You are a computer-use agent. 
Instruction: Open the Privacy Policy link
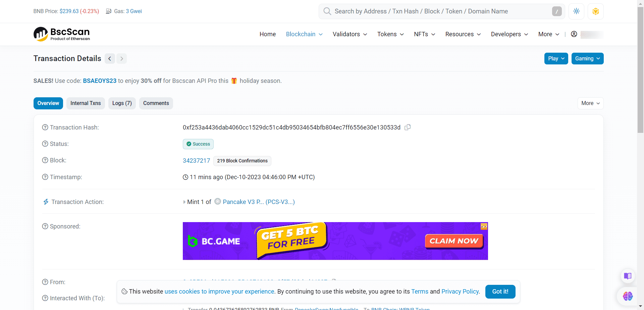tap(460, 292)
